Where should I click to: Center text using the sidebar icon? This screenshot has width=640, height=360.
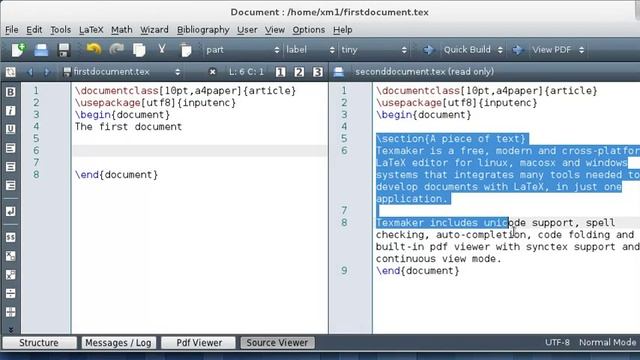(x=11, y=167)
